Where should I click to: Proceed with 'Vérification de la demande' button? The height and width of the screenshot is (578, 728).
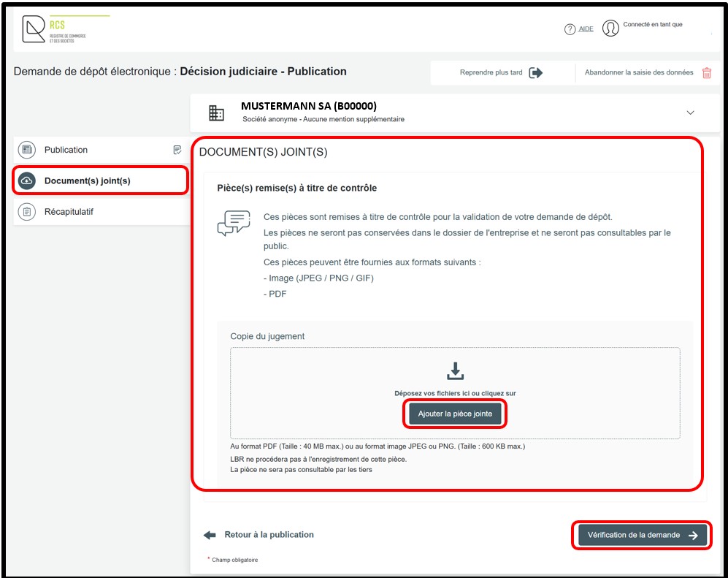(x=642, y=535)
